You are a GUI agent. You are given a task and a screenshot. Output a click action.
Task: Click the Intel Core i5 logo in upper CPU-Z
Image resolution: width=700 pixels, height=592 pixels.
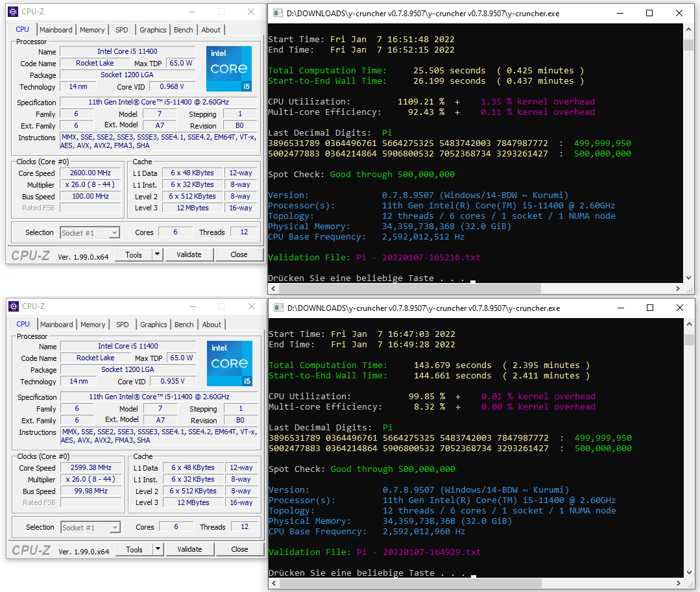click(x=229, y=69)
